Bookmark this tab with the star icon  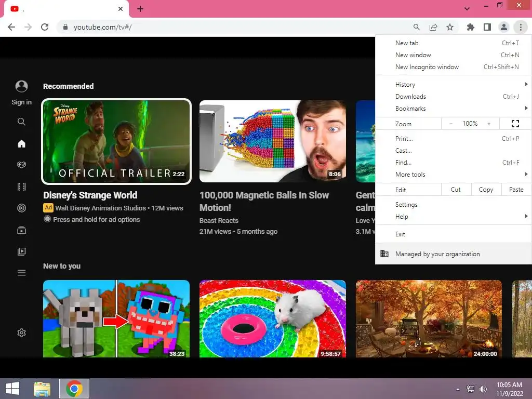point(450,27)
